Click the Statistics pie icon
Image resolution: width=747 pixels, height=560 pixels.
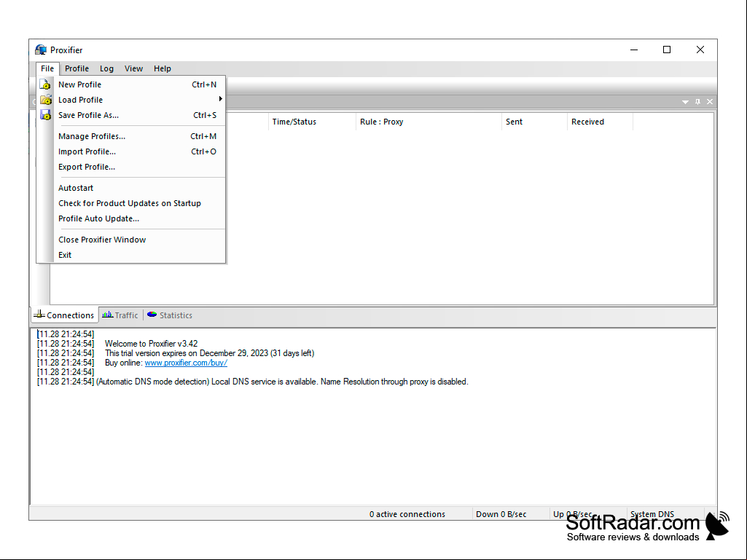click(x=152, y=315)
